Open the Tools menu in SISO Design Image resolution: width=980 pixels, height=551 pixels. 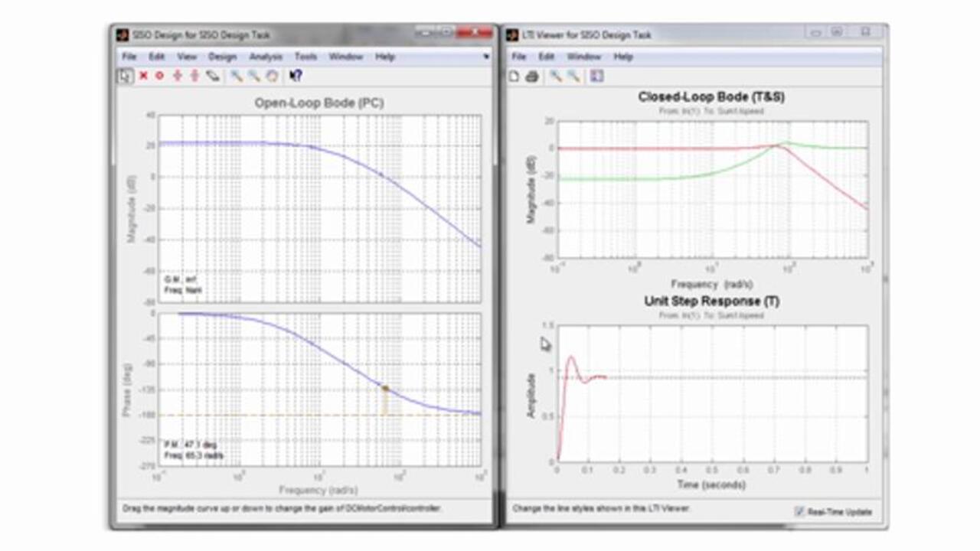[x=305, y=57]
